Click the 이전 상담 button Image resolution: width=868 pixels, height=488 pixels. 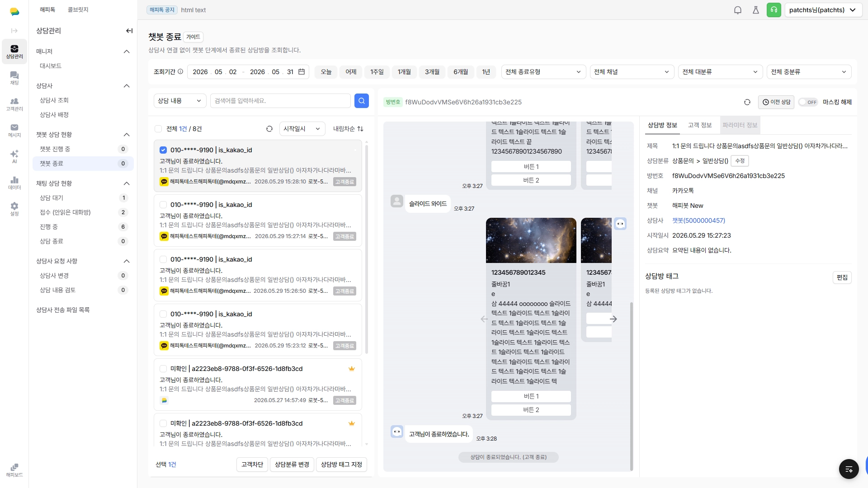(776, 102)
